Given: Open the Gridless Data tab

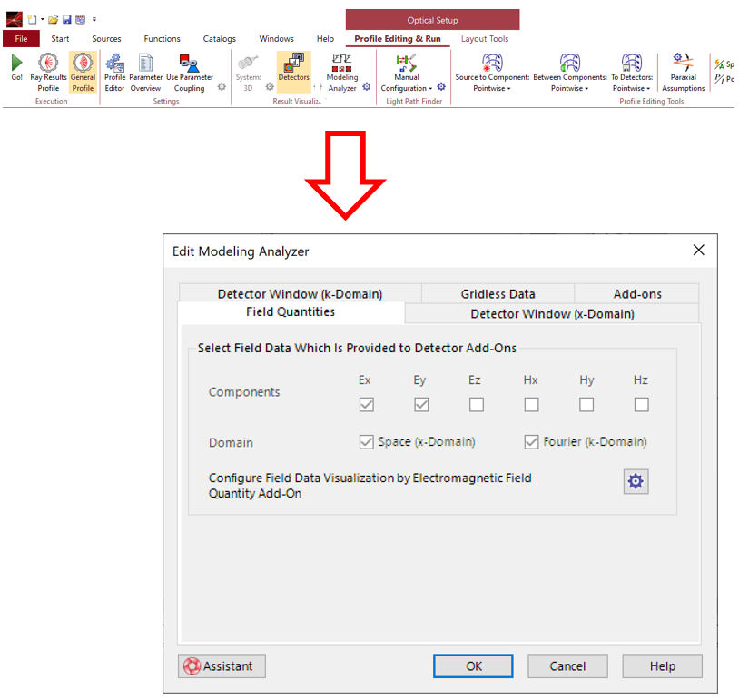Looking at the screenshot, I should pos(498,293).
